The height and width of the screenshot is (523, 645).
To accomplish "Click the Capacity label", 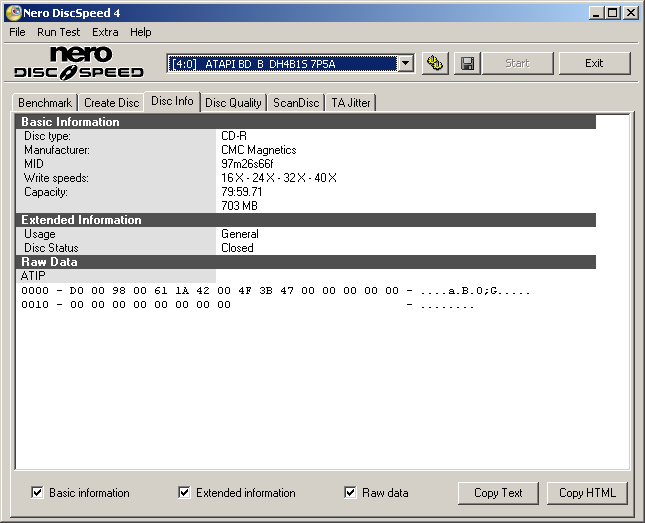I will click(x=46, y=192).
